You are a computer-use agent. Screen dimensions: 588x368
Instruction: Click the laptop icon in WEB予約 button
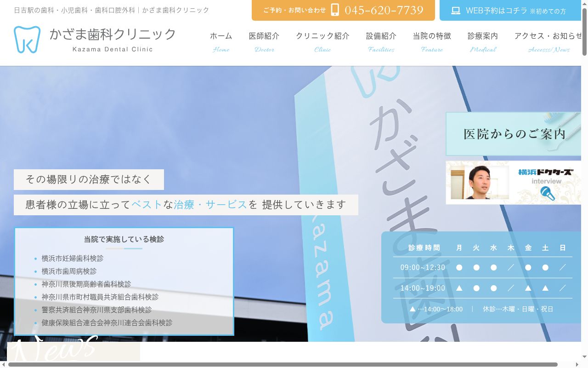[456, 11]
